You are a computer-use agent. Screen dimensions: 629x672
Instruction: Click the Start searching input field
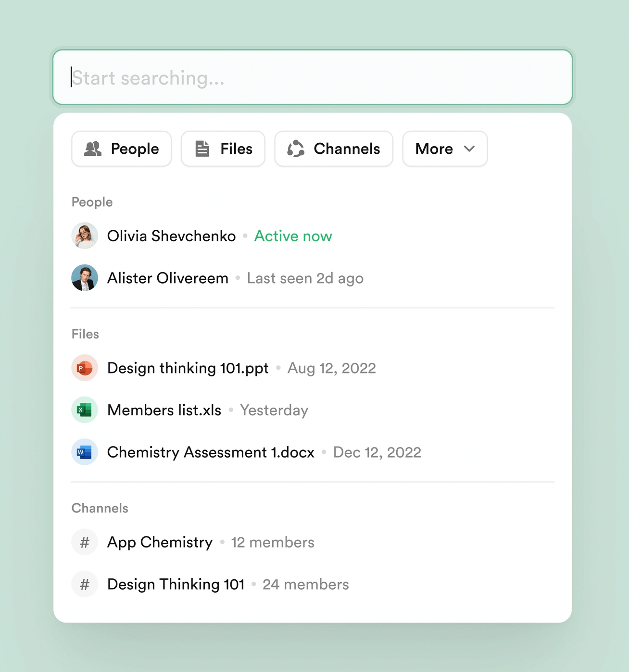[x=313, y=77]
